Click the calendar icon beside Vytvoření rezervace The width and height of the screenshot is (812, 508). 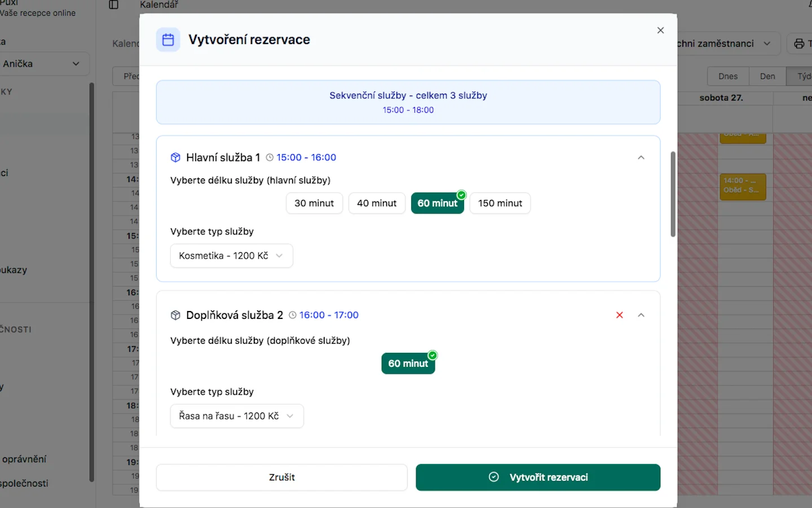click(x=168, y=40)
